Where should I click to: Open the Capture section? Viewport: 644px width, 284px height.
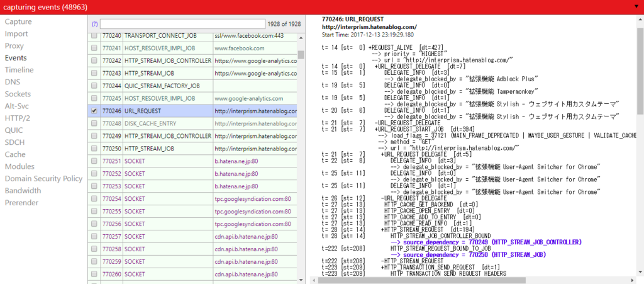point(18,22)
